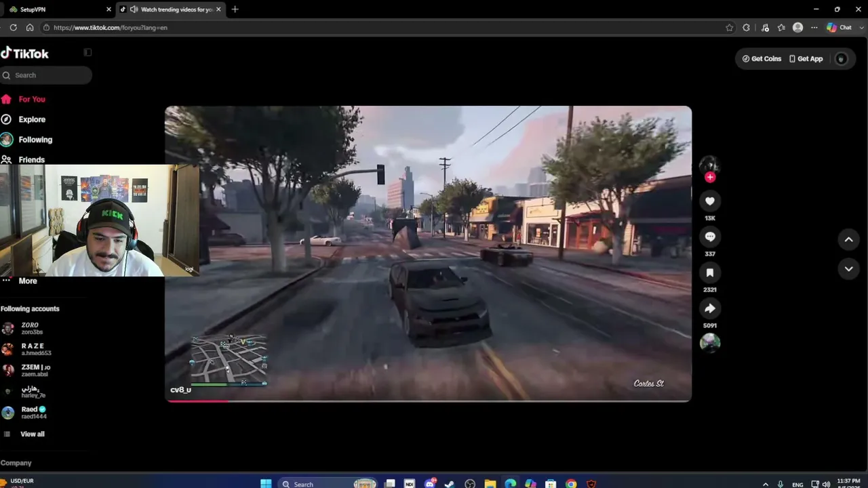Open the creator's avatar beside the video
Viewport: 868px width, 488px height.
[x=709, y=165]
